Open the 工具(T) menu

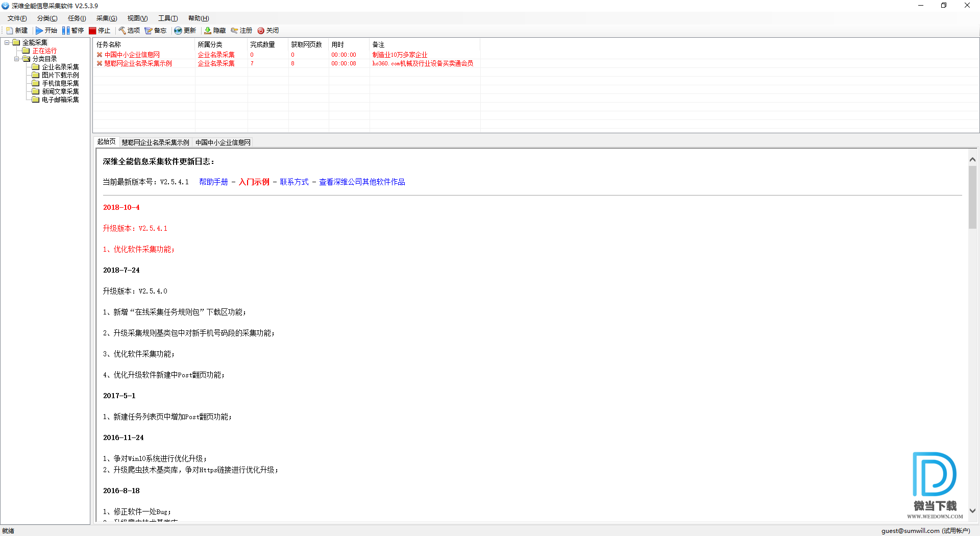[167, 18]
